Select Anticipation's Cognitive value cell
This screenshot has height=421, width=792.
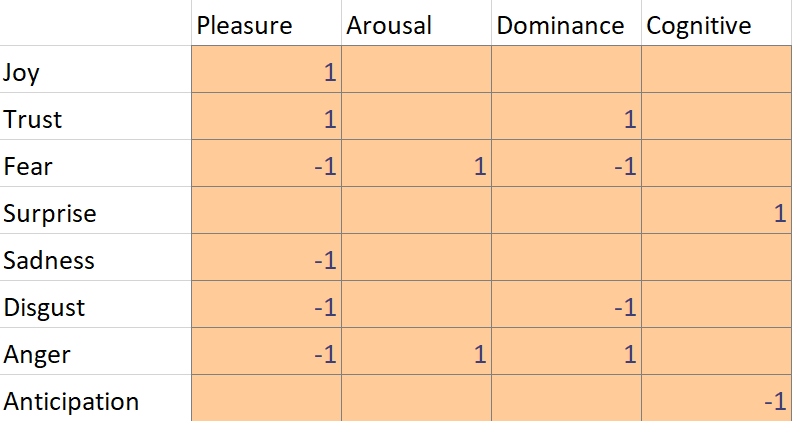tap(716, 401)
